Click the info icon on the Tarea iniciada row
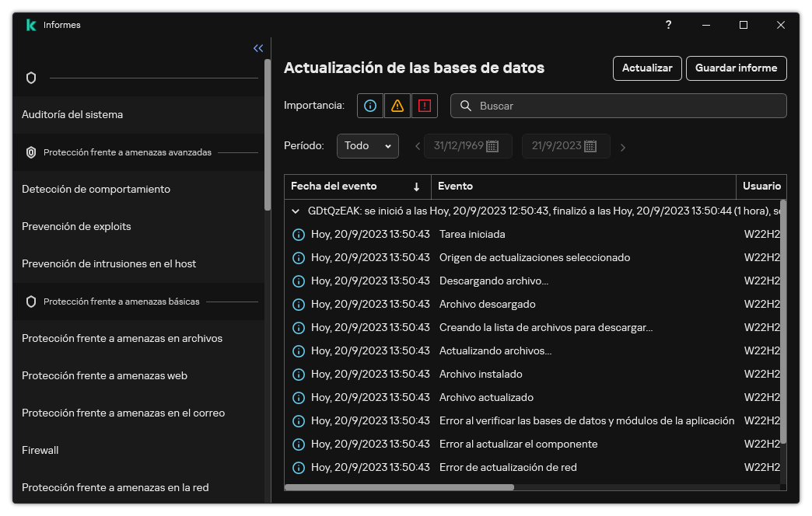This screenshot has height=516, width=812. point(298,234)
